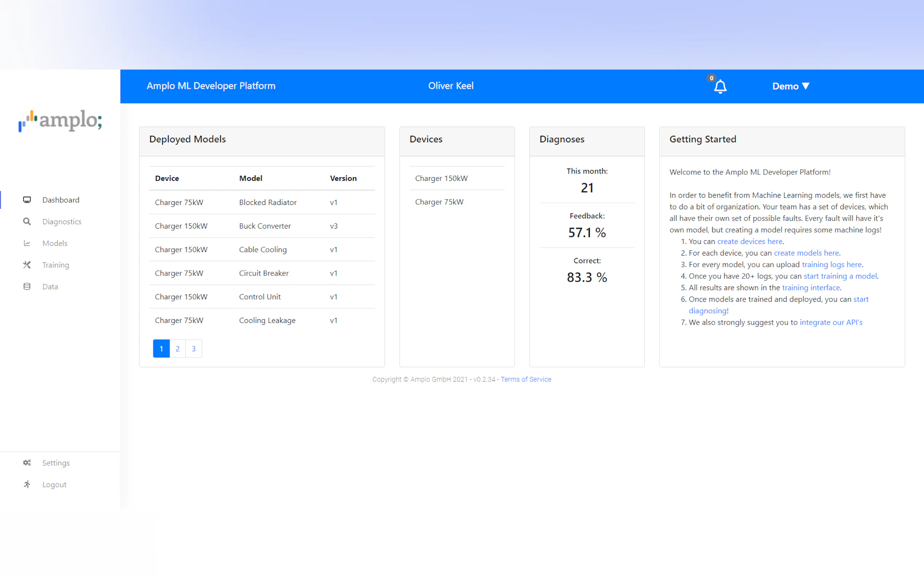Click the amplo logo
The height and width of the screenshot is (578, 924).
[x=60, y=121]
